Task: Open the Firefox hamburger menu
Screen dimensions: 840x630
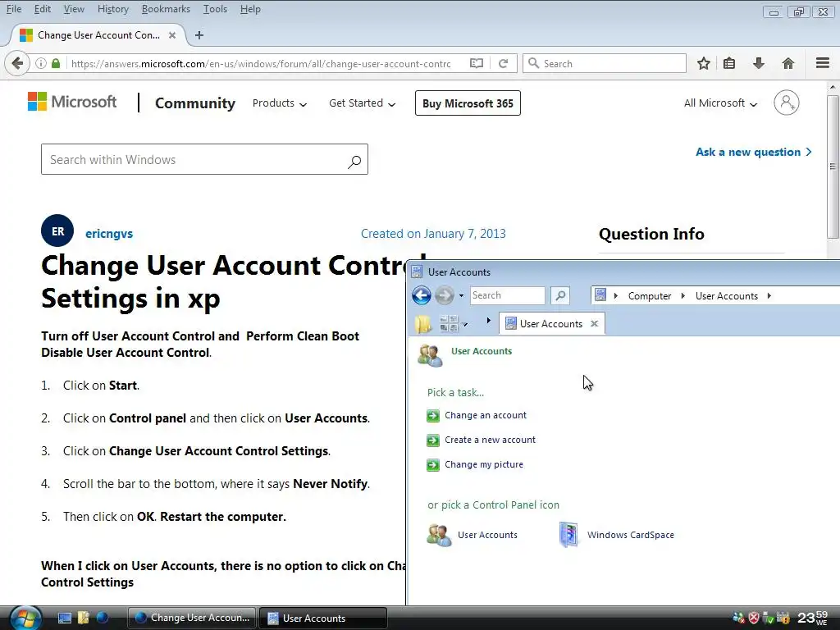Action: tap(823, 63)
